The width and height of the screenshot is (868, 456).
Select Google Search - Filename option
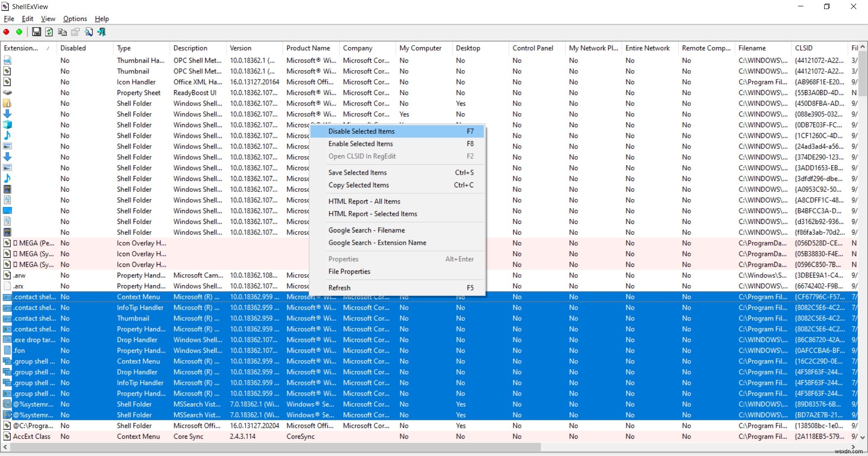[x=367, y=230]
